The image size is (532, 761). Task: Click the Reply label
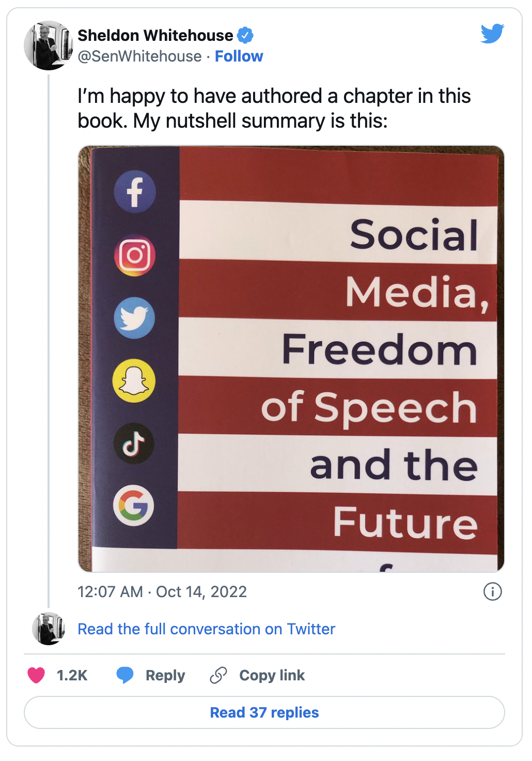pyautogui.click(x=165, y=675)
